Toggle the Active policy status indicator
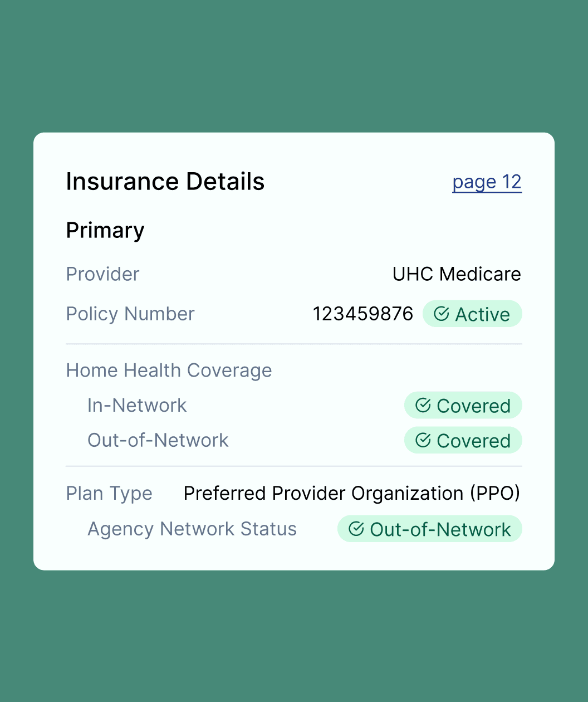The image size is (588, 702). pyautogui.click(x=472, y=314)
